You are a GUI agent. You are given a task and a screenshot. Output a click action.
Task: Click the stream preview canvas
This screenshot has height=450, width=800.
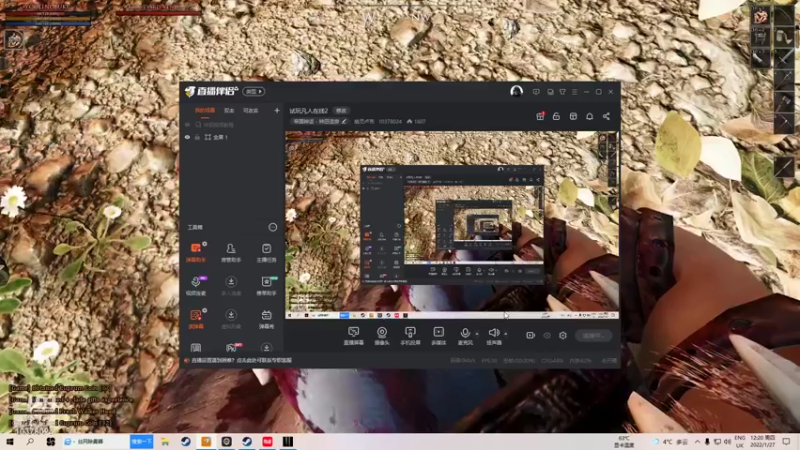tap(452, 225)
